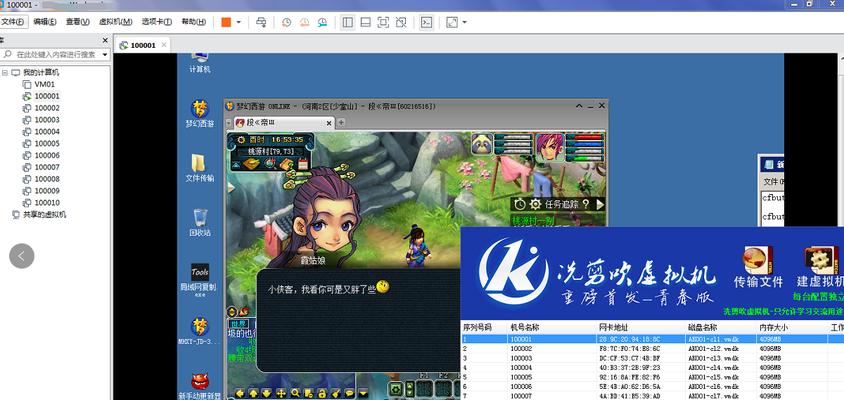This screenshot has width=844, height=400.
Task: Click the game calendar icon under map name
Action: (x=303, y=164)
